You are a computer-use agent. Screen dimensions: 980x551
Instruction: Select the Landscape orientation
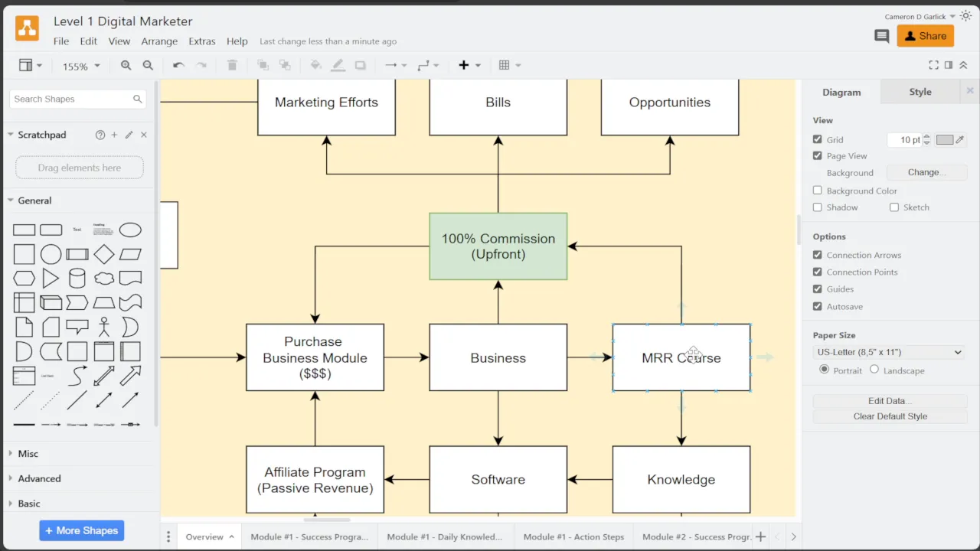(874, 370)
